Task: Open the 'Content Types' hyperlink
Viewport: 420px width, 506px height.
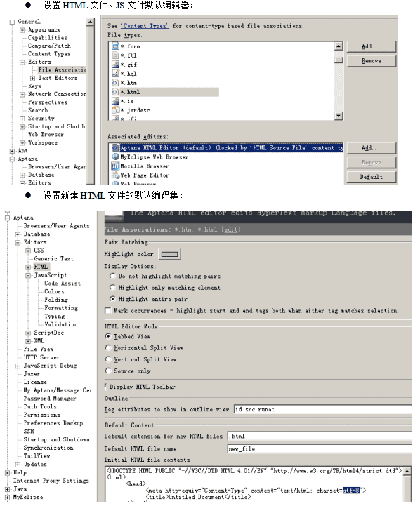Action: click(145, 26)
